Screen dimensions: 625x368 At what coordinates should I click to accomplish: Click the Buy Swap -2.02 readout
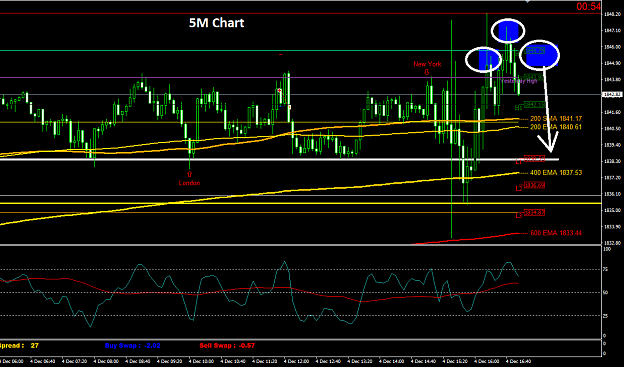point(132,346)
